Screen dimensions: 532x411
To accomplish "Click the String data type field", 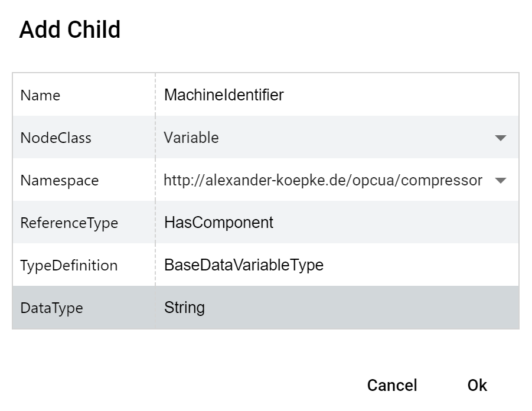I will point(337,308).
